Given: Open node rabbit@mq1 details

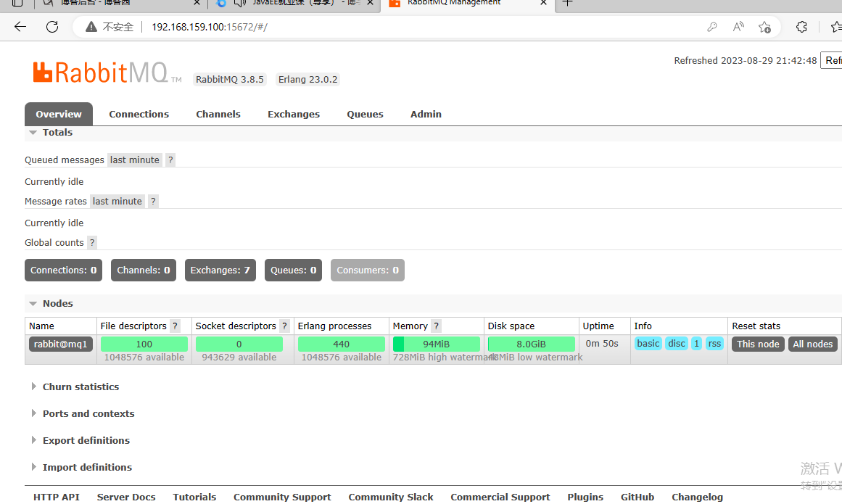Looking at the screenshot, I should (x=61, y=344).
